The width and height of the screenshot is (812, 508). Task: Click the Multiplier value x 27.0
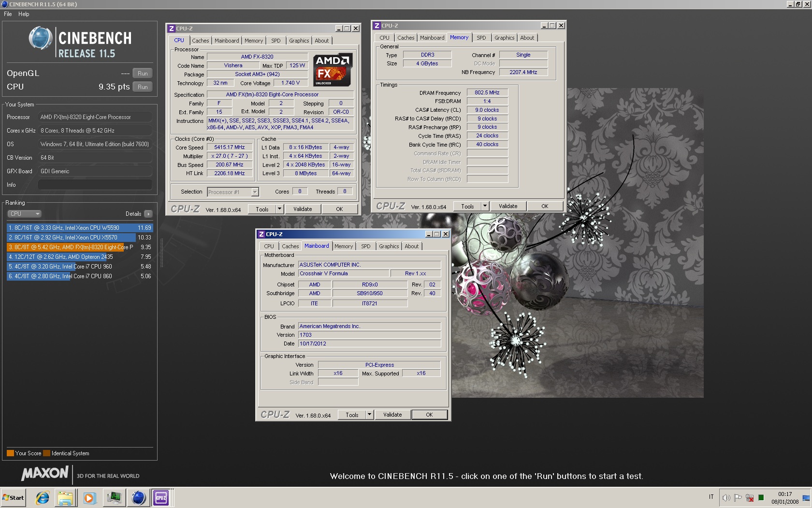click(230, 156)
